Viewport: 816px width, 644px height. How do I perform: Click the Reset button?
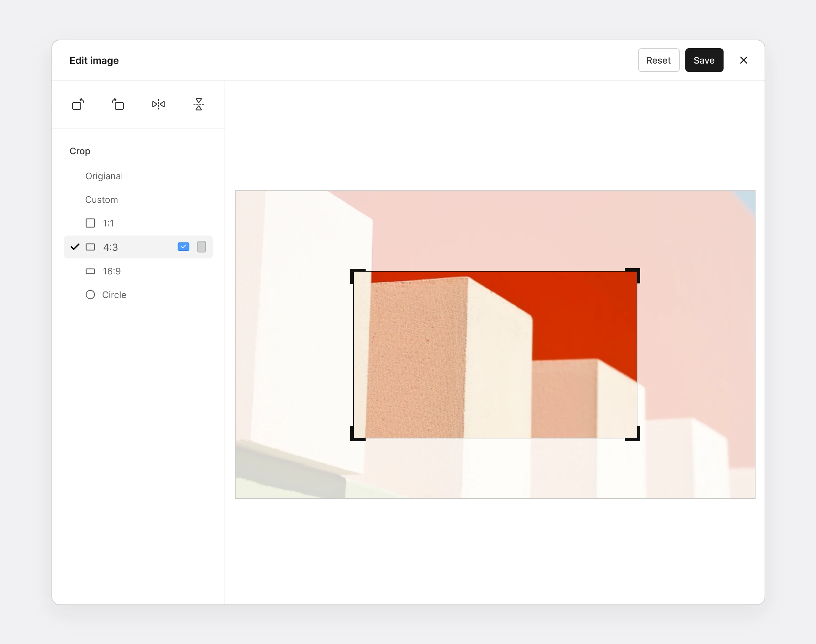click(659, 60)
